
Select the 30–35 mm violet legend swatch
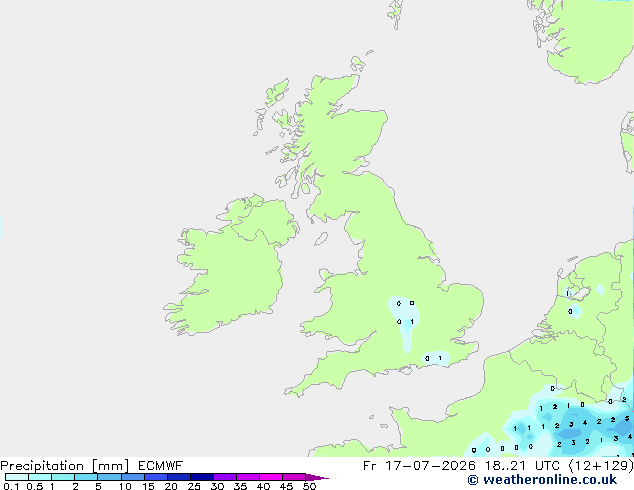click(x=224, y=477)
